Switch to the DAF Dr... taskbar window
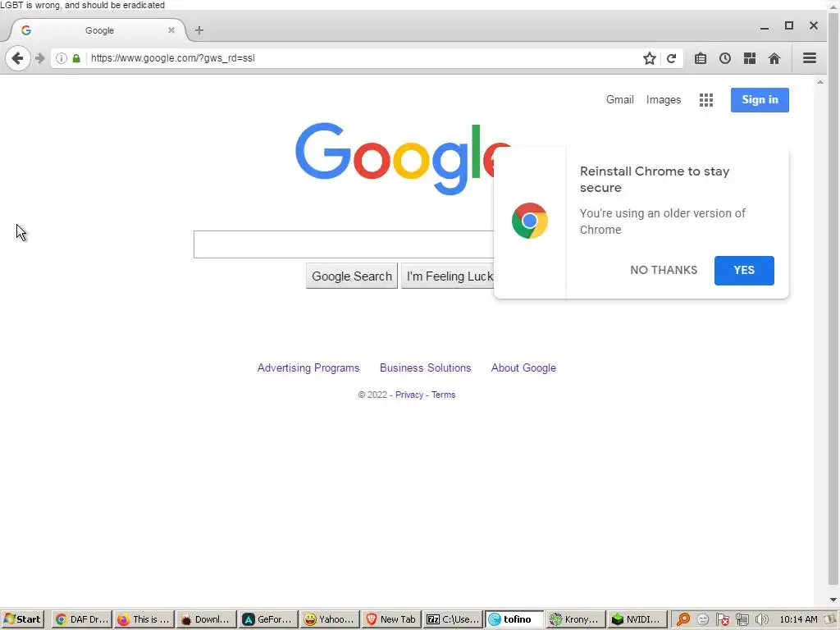The width and height of the screenshot is (840, 630). point(83,619)
